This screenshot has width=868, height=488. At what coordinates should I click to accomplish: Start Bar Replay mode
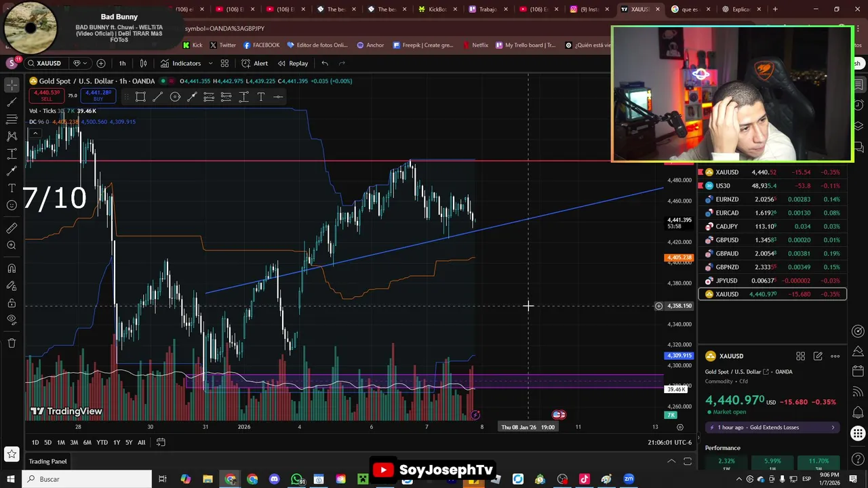point(292,63)
